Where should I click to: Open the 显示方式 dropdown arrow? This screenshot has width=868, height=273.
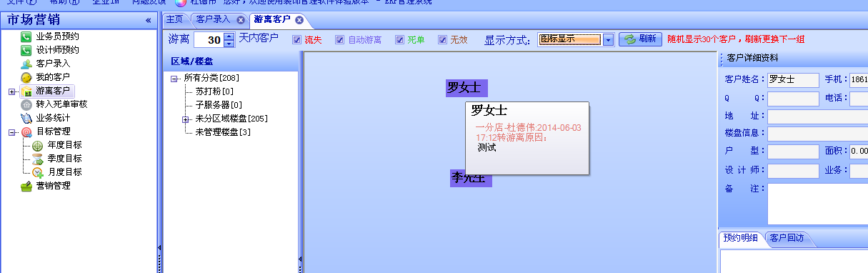tap(608, 40)
